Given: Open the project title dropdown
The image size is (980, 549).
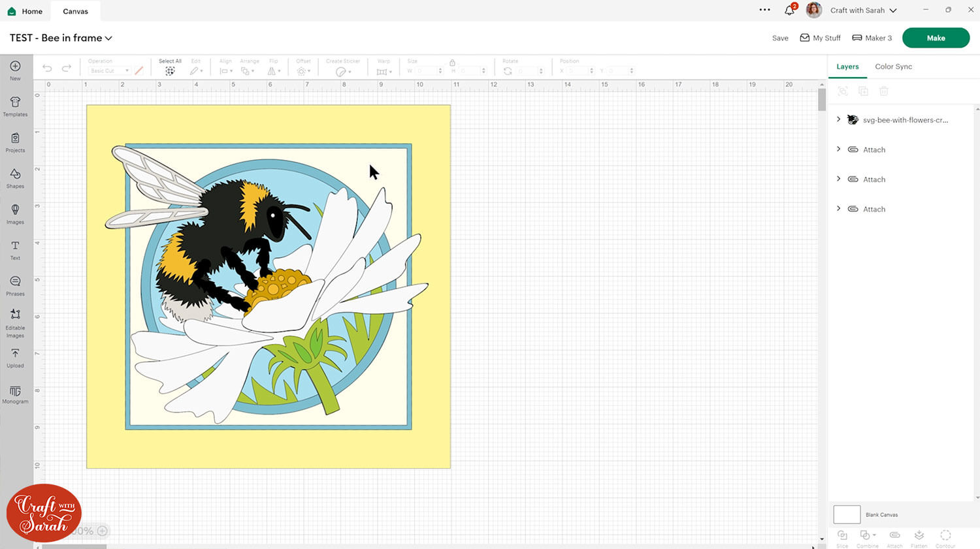Looking at the screenshot, I should click(x=108, y=39).
